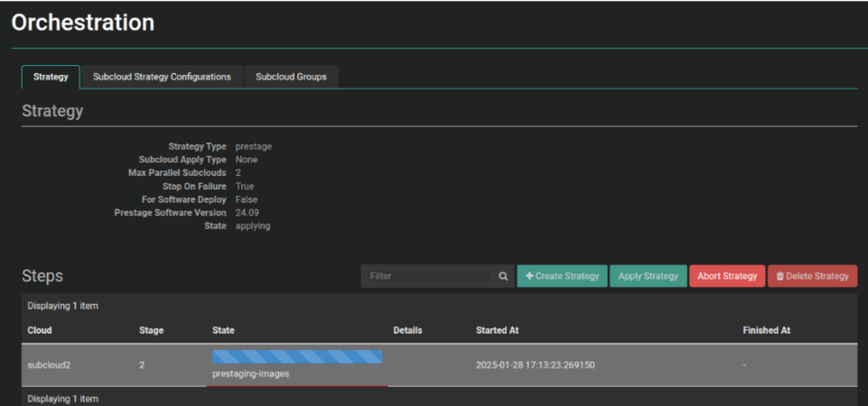Click the prestaging-images state text
Screen dimensions: 868x406
250,374
